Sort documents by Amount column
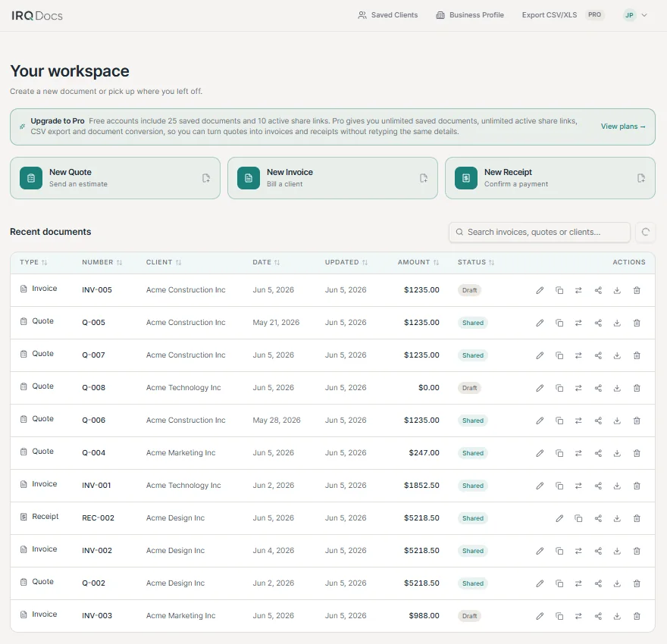 point(418,262)
